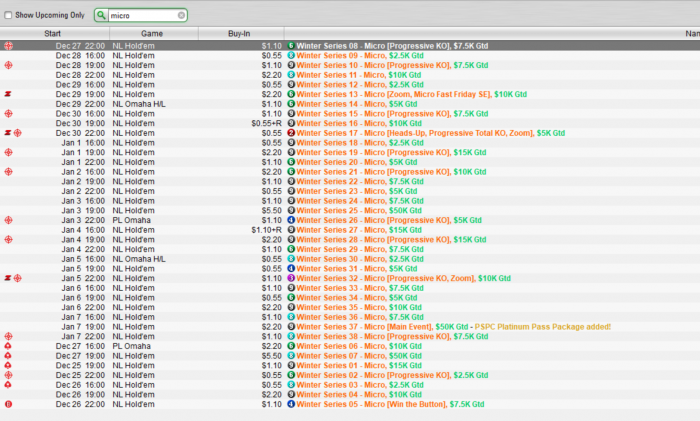Screen dimensions: 700x421
Task: Select 'Winter Series 14 - Micro, $5K Gtd' tournament
Action: (357, 104)
